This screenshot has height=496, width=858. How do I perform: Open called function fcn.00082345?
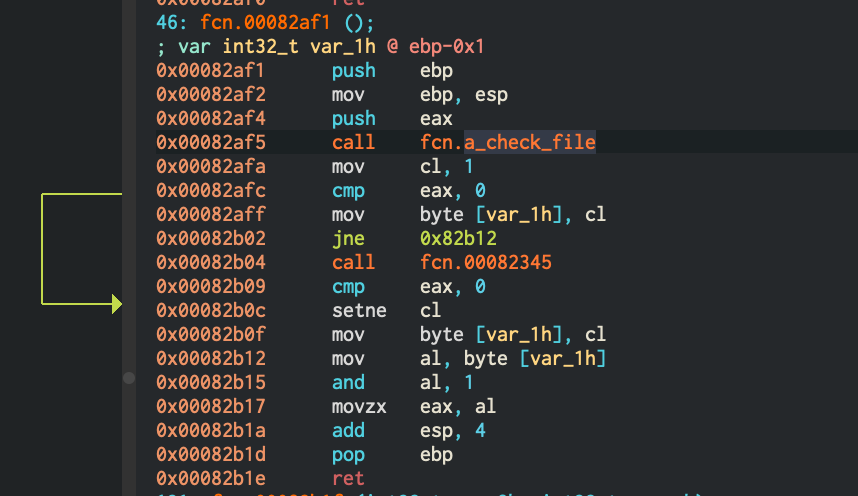point(485,262)
